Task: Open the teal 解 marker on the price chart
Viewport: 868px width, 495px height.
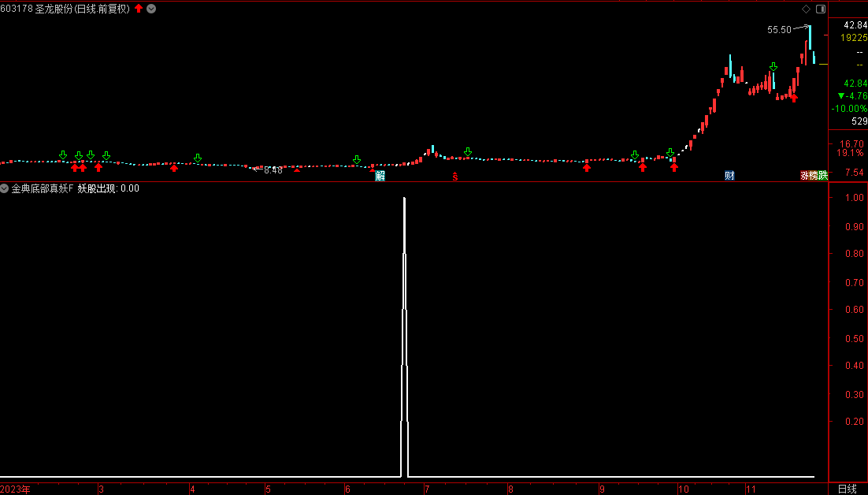Action: point(380,176)
